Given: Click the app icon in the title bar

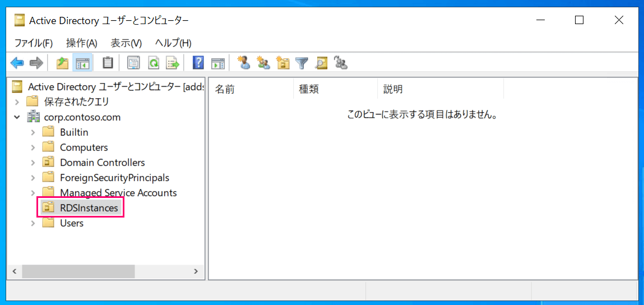Looking at the screenshot, I should point(19,20).
